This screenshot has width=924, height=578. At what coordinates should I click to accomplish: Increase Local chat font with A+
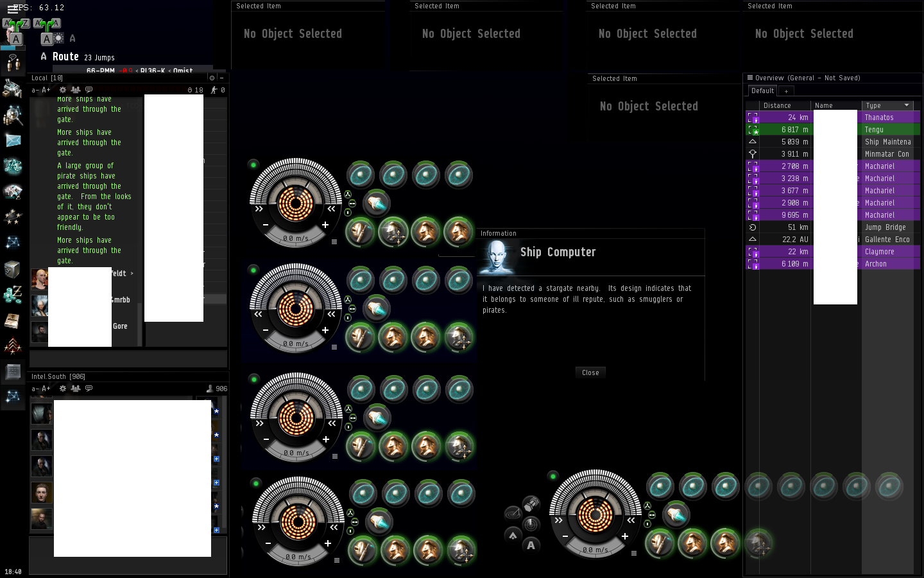(x=46, y=90)
